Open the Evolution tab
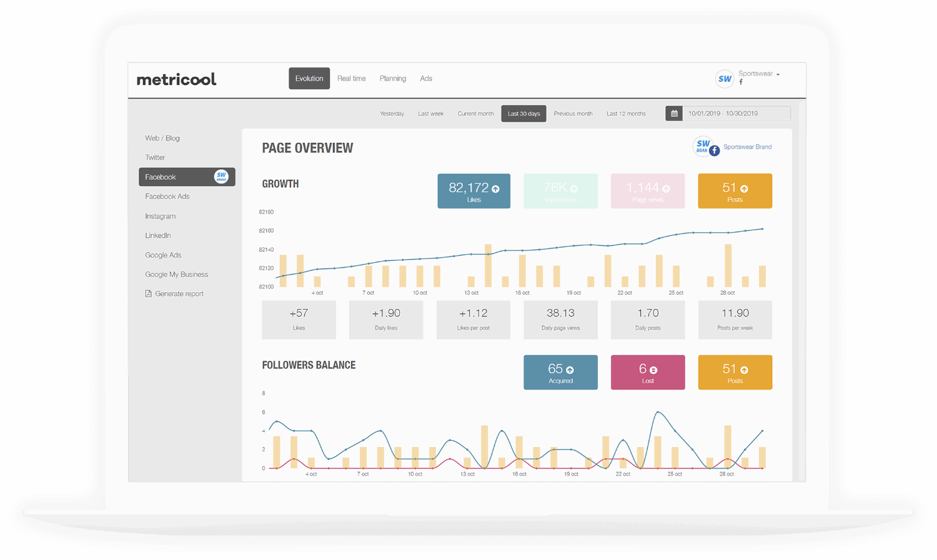The height and width of the screenshot is (560, 937). click(309, 79)
